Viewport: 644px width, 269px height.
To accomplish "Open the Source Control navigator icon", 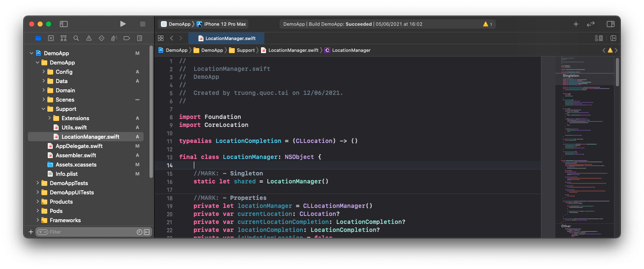I will pos(51,38).
